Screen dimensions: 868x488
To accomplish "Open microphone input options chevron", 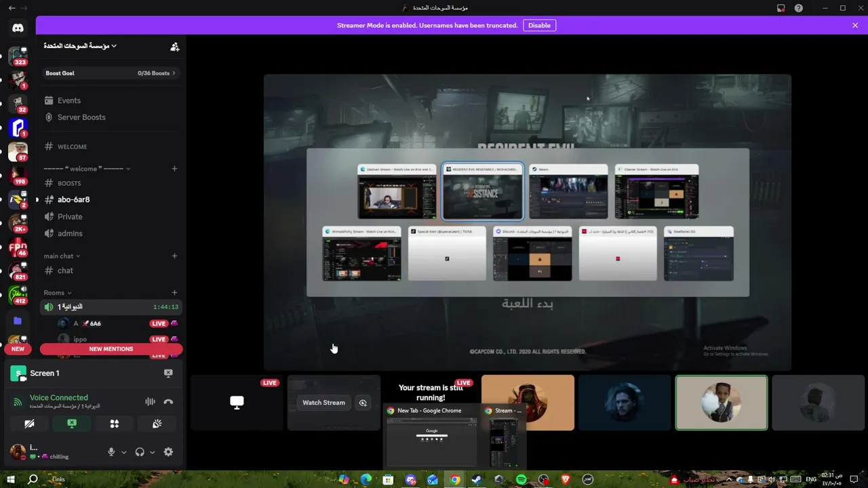I will click(123, 452).
